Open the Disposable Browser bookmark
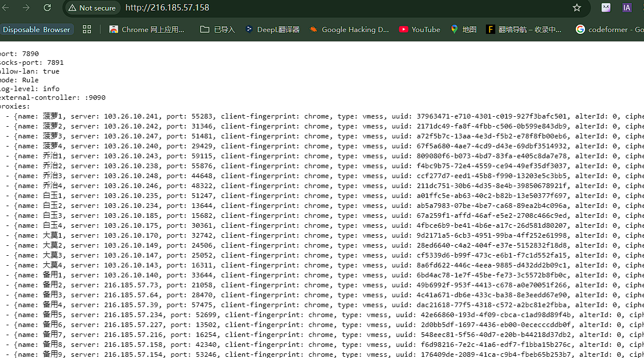This screenshot has width=644, height=358. tap(36, 29)
